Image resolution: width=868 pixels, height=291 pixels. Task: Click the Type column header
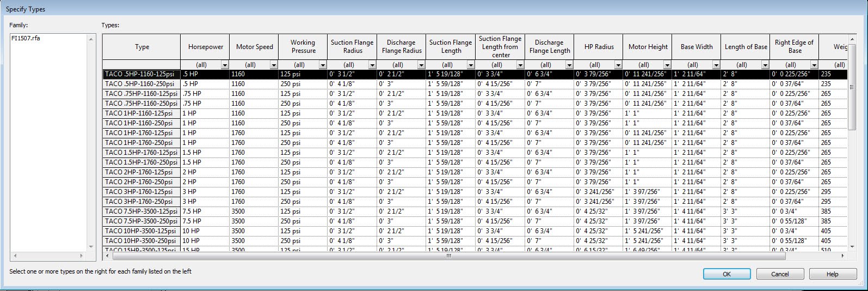[141, 47]
